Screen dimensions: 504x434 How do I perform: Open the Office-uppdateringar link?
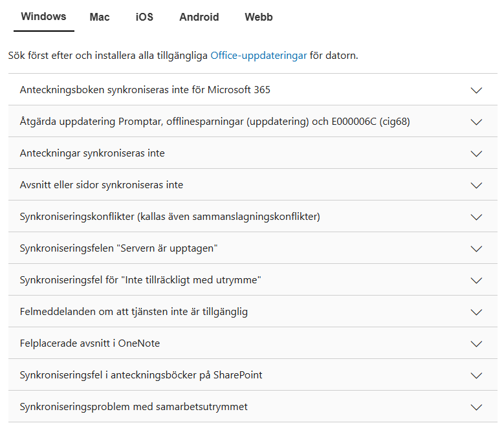[259, 56]
